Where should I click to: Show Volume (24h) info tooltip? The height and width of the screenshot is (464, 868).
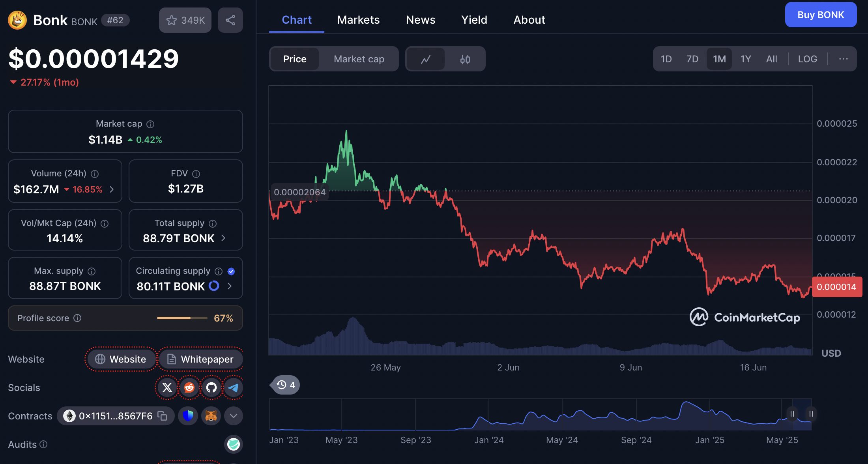pyautogui.click(x=95, y=174)
